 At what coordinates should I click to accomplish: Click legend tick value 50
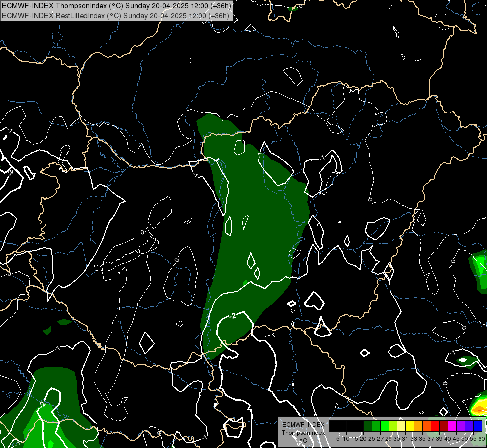pos(465,439)
